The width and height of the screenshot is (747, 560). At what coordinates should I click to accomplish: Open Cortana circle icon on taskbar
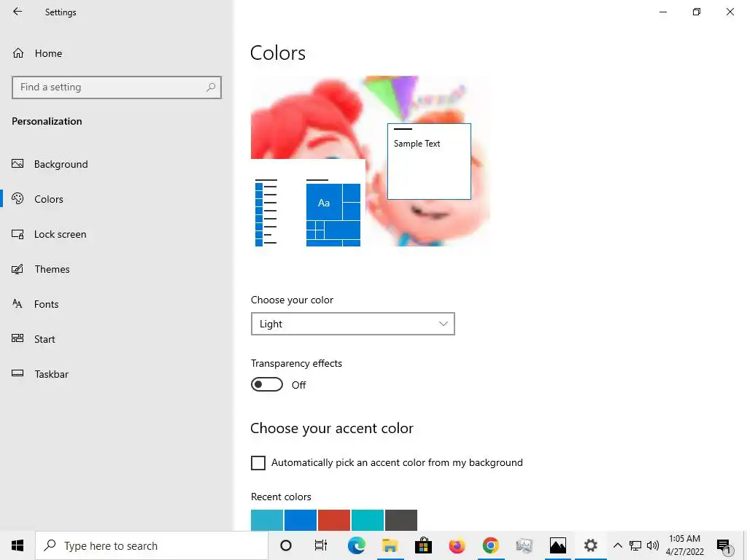click(x=286, y=545)
